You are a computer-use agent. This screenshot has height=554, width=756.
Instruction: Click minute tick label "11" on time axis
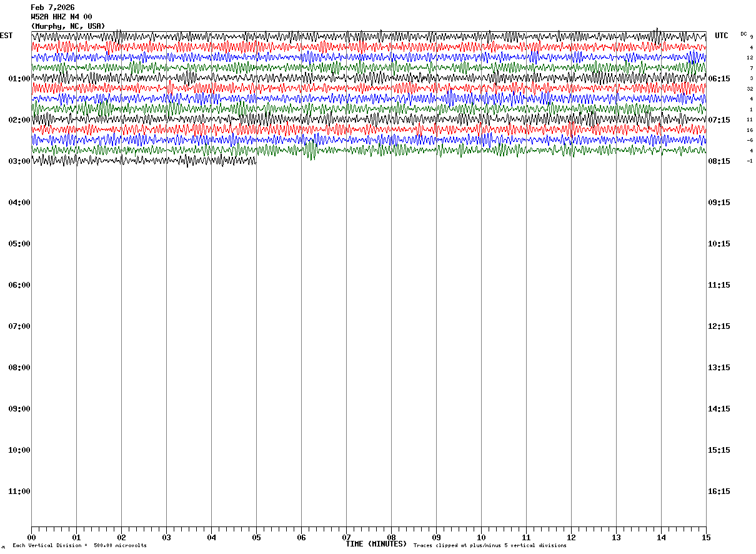[526, 538]
